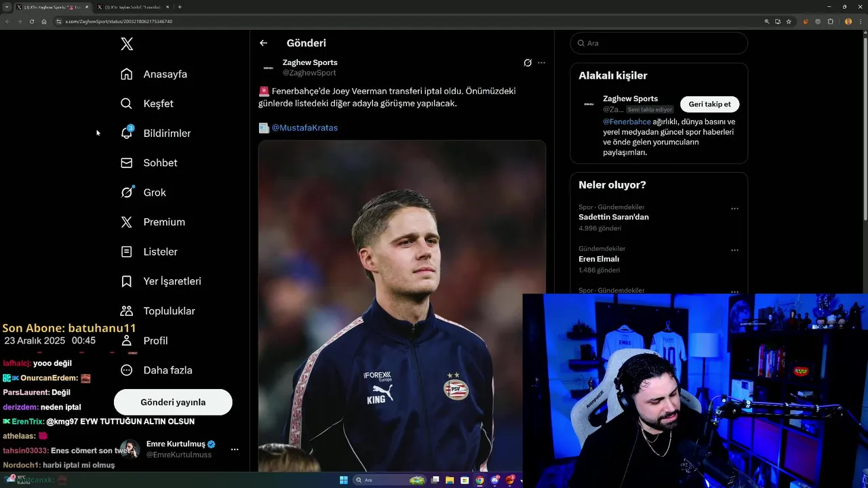Close the second browser tab
The image size is (868, 488).
[167, 7]
